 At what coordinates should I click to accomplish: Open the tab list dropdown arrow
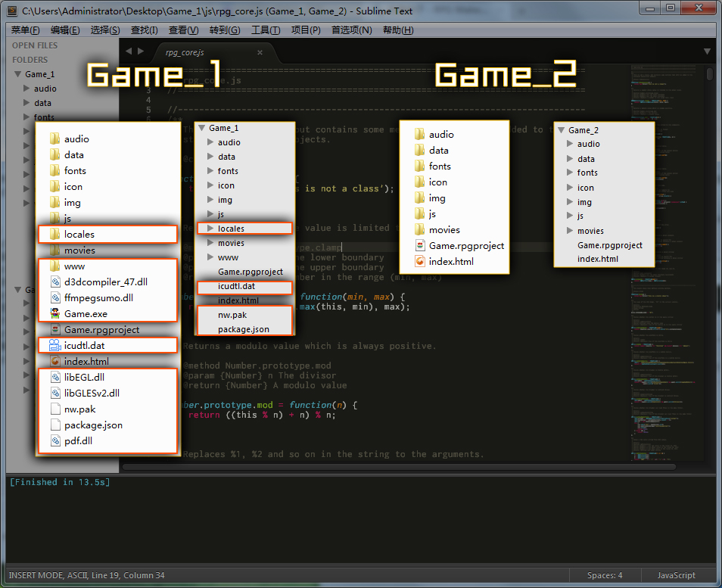tap(708, 51)
